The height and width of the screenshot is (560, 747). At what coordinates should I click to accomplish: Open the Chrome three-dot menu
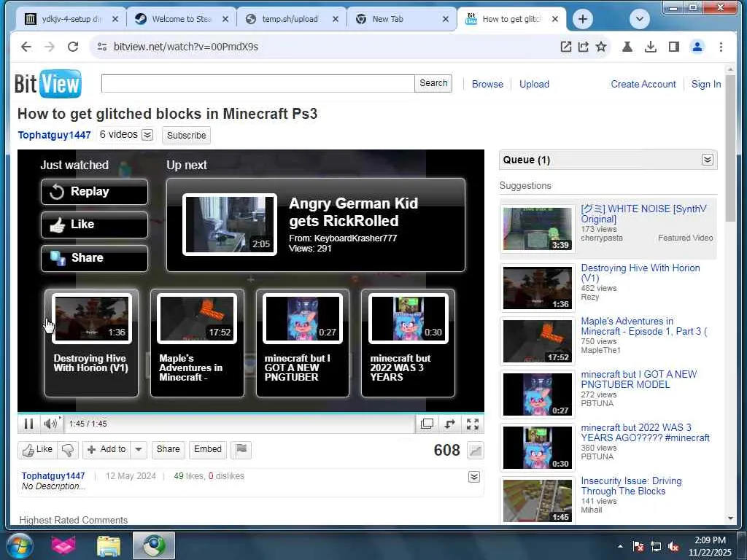point(721,47)
